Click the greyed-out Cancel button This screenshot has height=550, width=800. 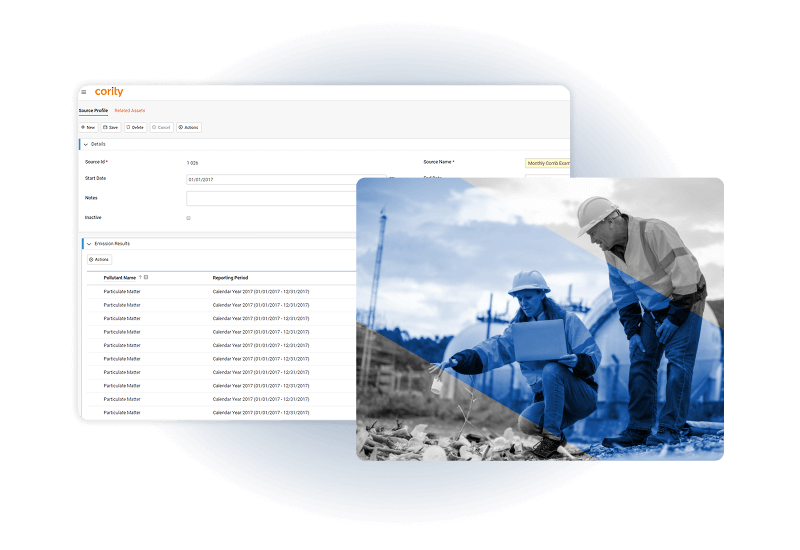(x=161, y=127)
